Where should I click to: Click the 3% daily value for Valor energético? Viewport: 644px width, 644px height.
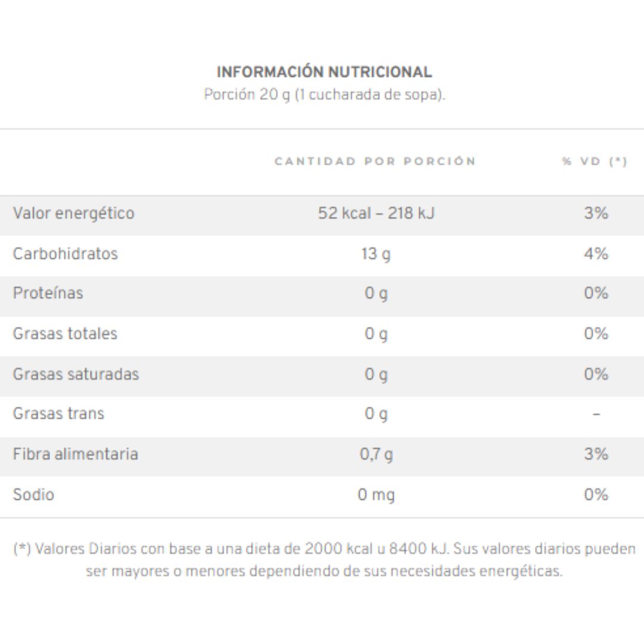coord(596,213)
